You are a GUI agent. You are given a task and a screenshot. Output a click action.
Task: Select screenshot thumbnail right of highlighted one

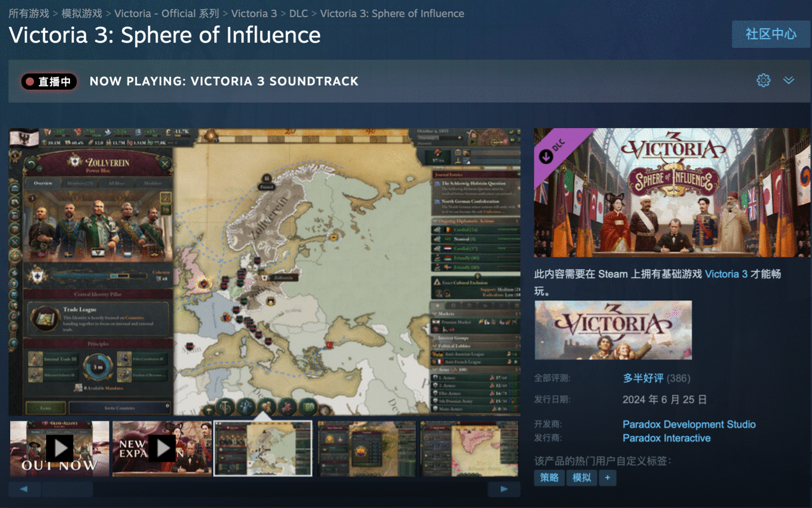tap(367, 448)
